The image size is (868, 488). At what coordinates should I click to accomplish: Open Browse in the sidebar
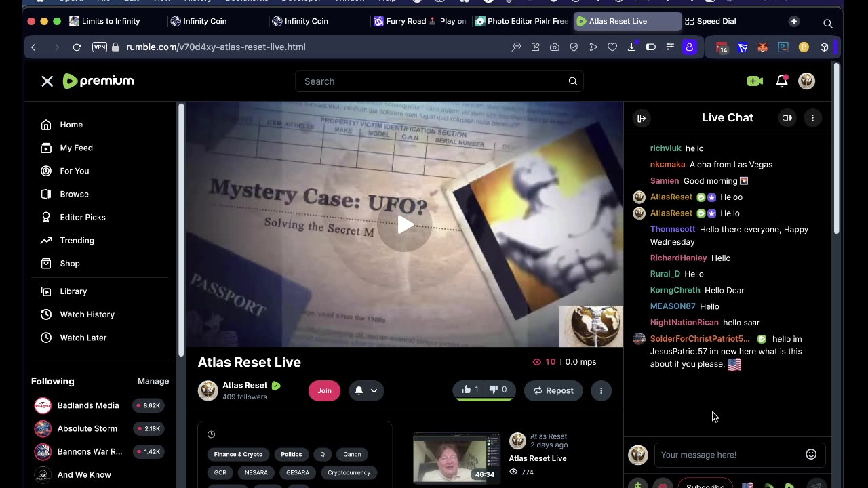[x=74, y=194]
